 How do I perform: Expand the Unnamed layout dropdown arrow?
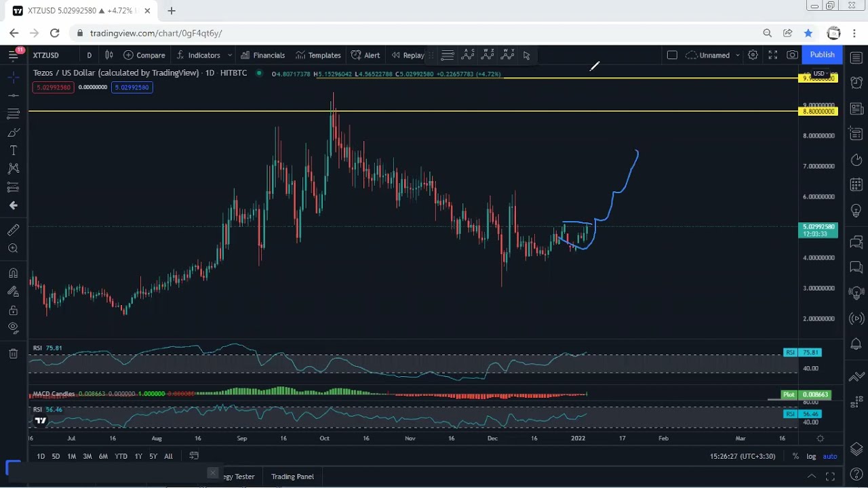click(x=737, y=55)
